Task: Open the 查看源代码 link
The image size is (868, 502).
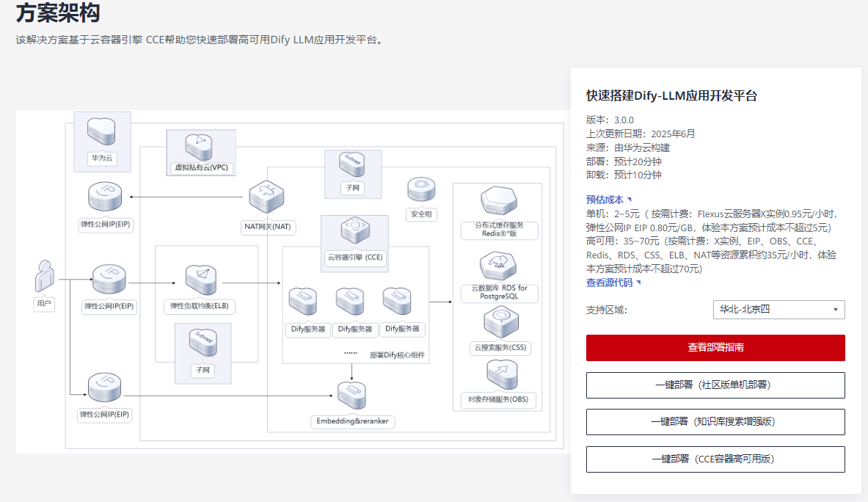Action: 613,283
